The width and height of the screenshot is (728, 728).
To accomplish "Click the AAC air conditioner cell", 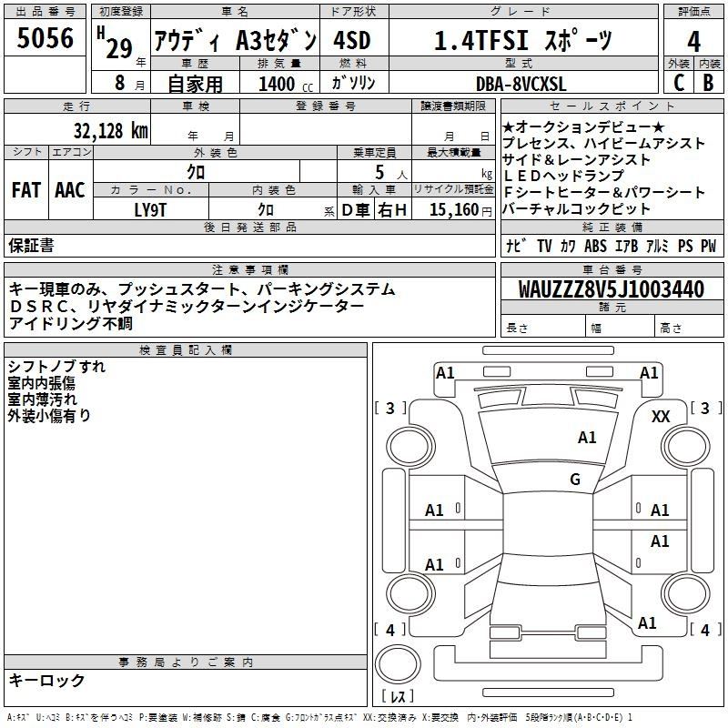I will pos(70,190).
